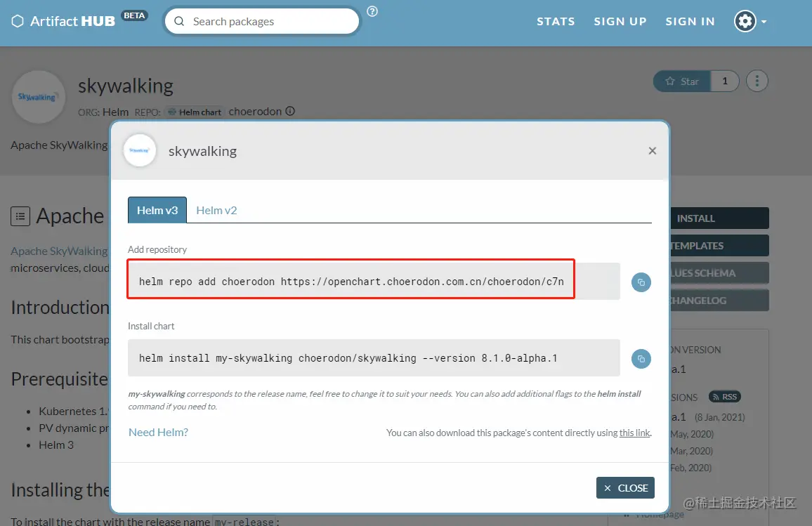The width and height of the screenshot is (812, 526).
Task: Click the skywalking logo in dialog header
Action: tap(139, 150)
